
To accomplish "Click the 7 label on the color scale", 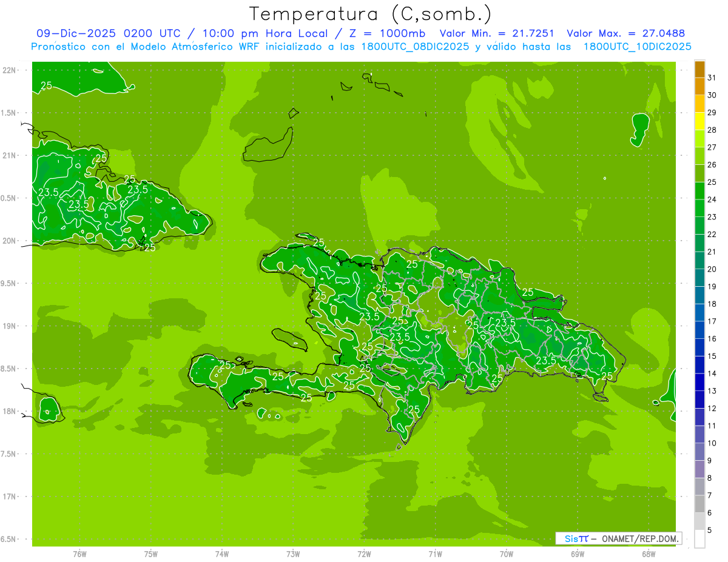I will pyautogui.click(x=710, y=496).
